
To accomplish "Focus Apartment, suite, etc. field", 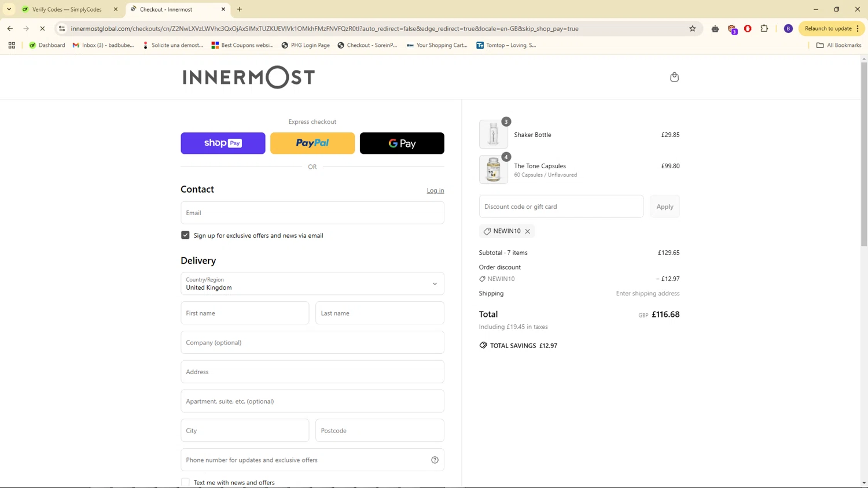I will (312, 401).
